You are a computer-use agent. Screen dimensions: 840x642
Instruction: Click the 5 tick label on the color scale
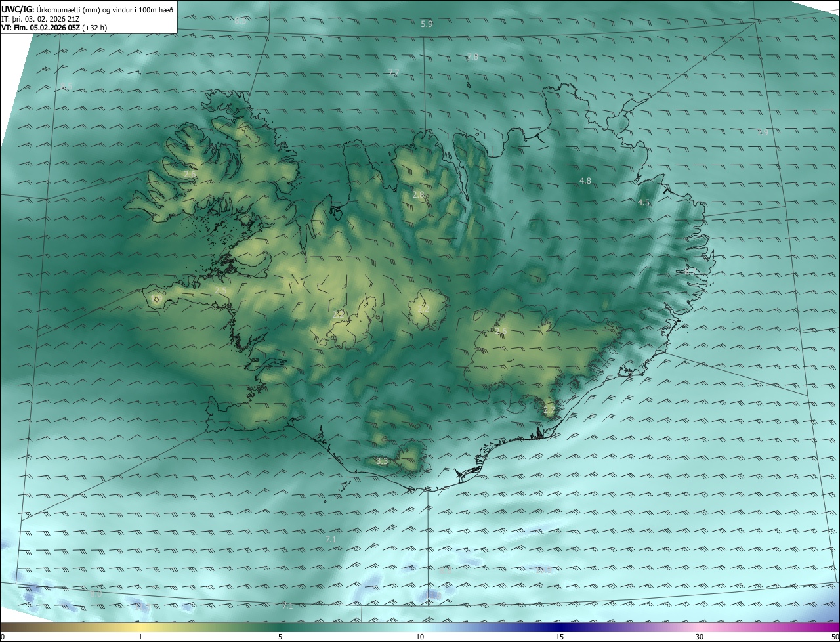(280, 637)
